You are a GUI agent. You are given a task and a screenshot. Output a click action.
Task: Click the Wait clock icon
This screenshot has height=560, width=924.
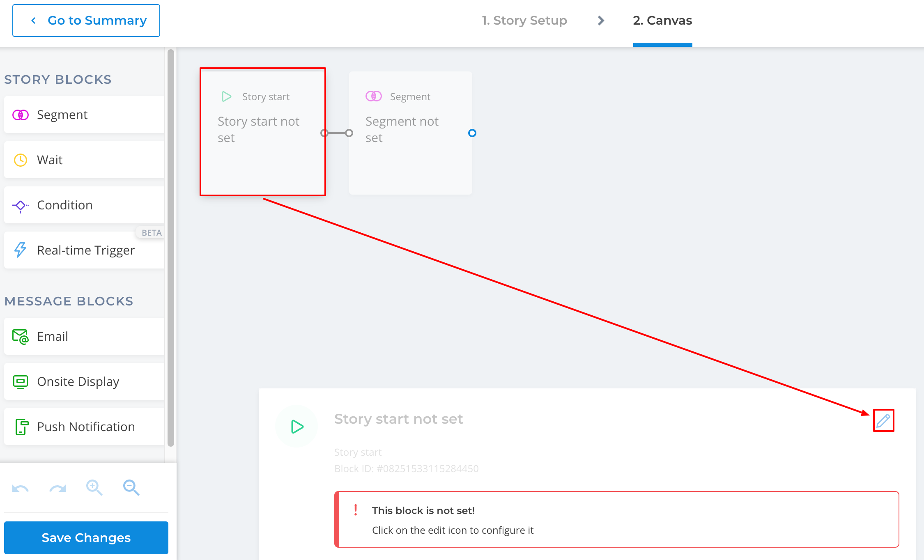point(21,160)
